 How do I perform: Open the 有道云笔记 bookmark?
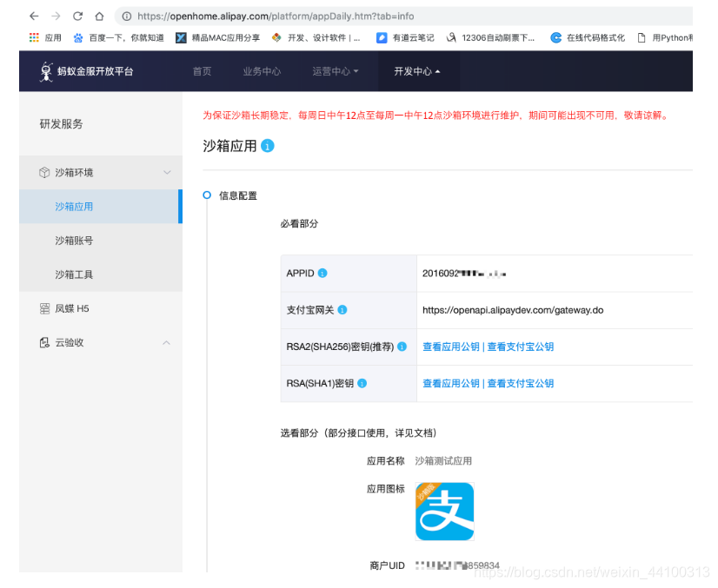pos(405,37)
